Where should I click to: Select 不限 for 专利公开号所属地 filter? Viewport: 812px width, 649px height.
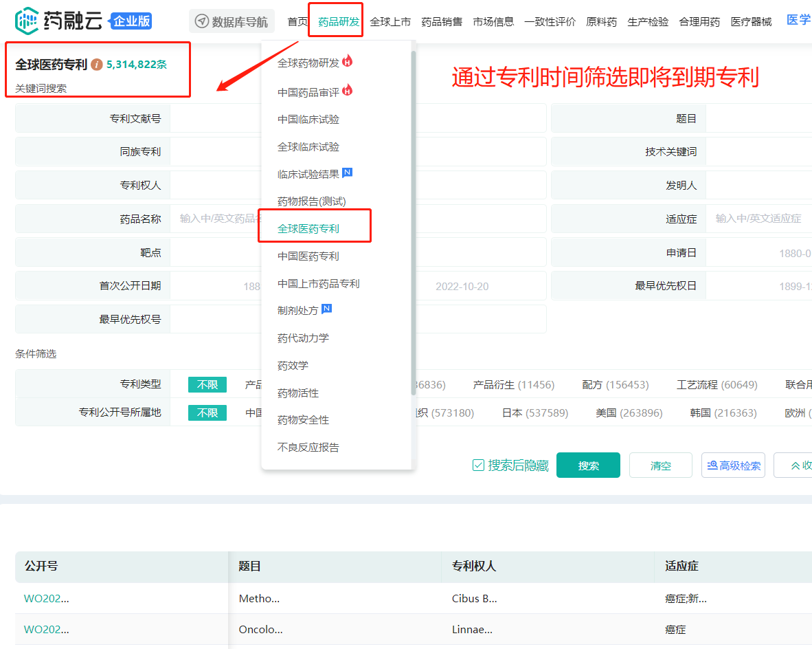pyautogui.click(x=207, y=412)
